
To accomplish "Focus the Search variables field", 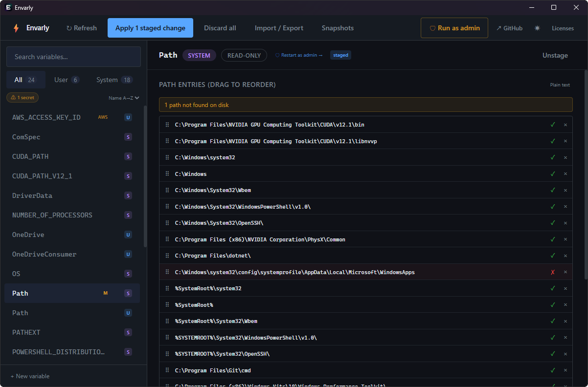I will 73,57.
